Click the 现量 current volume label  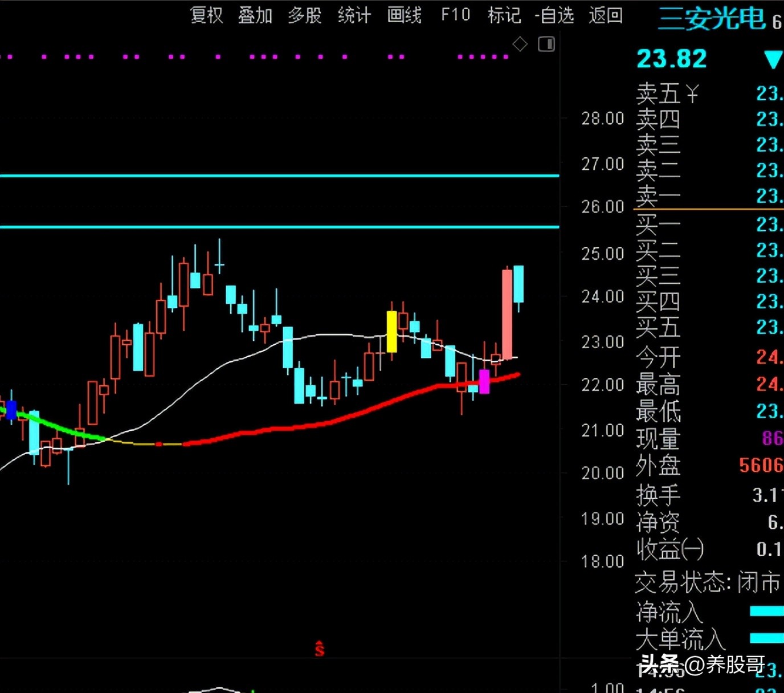(x=658, y=439)
